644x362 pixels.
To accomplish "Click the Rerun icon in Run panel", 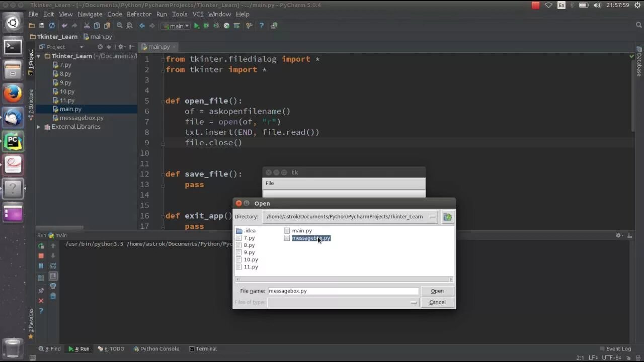I will 41,246.
